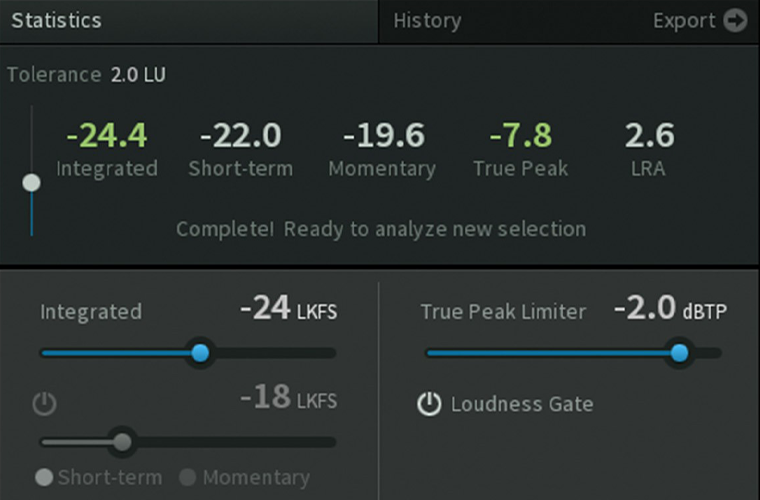Screen dimensions: 760x500
Task: Click the vertical Tolerance slider knob
Action: pos(32,183)
